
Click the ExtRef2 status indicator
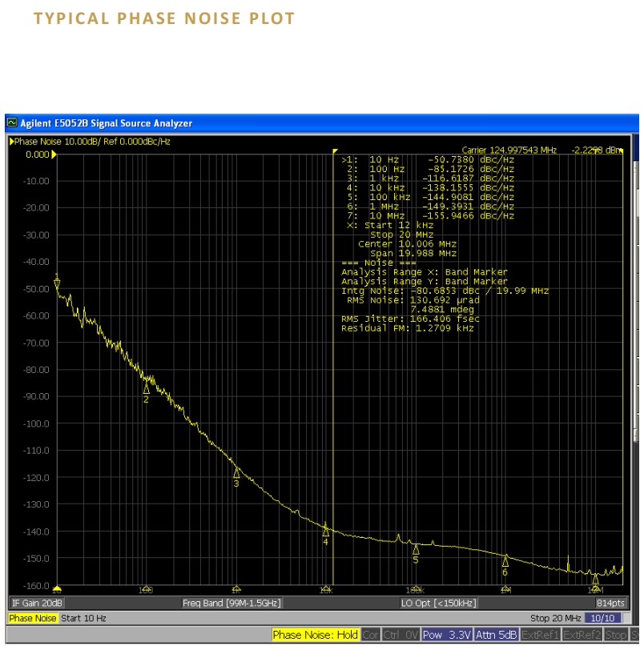[582, 635]
